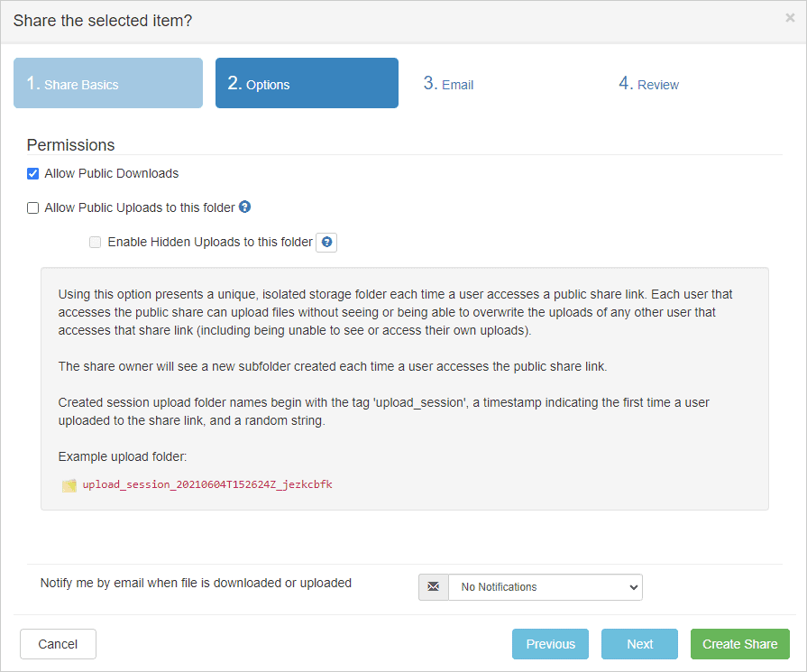Click the envelope icon next to notifications
The width and height of the screenshot is (807, 672).
point(434,587)
